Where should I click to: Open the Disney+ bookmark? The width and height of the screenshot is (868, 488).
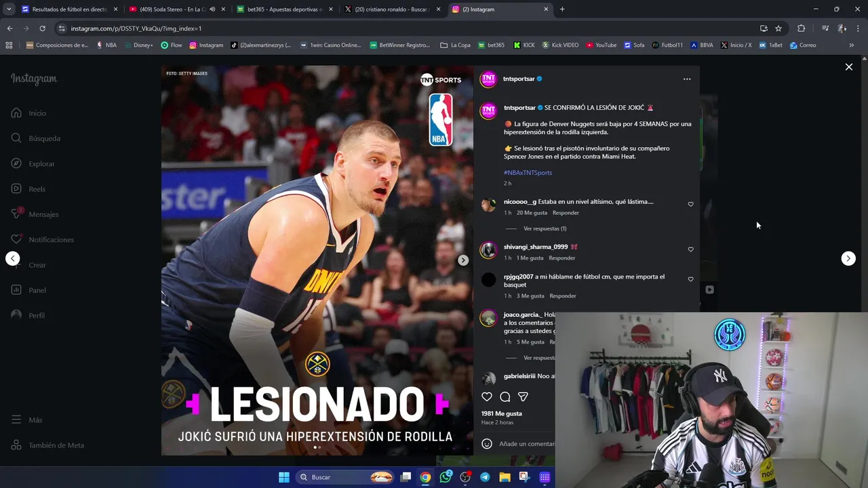click(x=138, y=45)
